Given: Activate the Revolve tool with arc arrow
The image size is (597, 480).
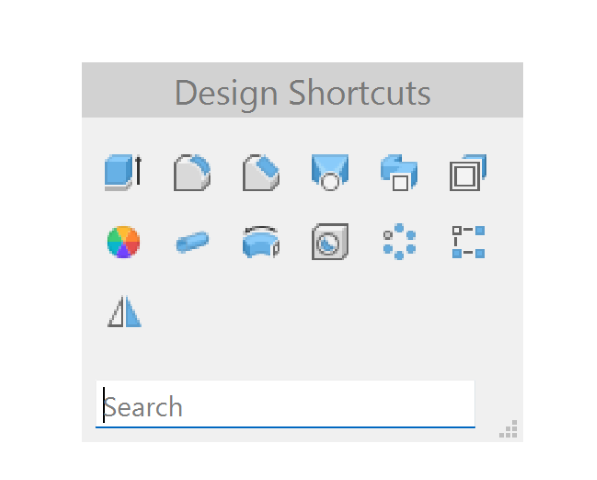Looking at the screenshot, I should (261, 242).
